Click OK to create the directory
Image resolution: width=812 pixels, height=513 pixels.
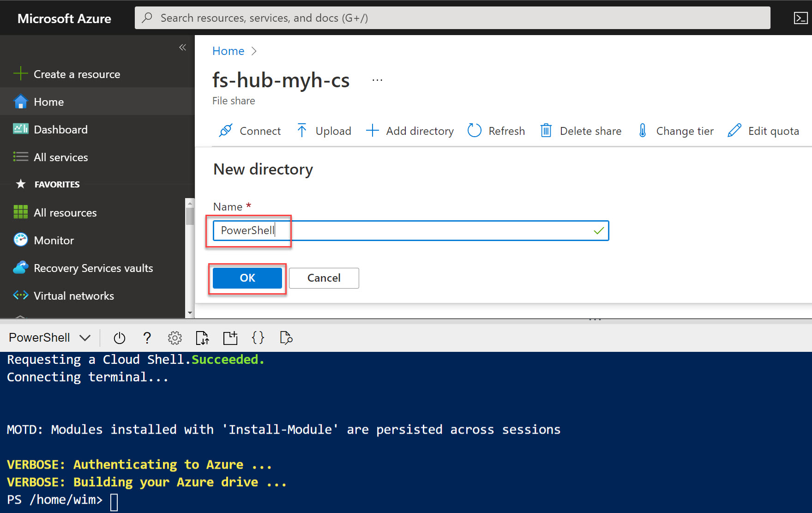tap(247, 278)
